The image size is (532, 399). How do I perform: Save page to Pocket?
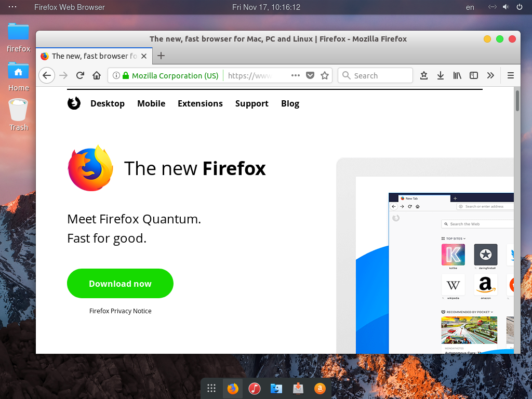click(310, 75)
